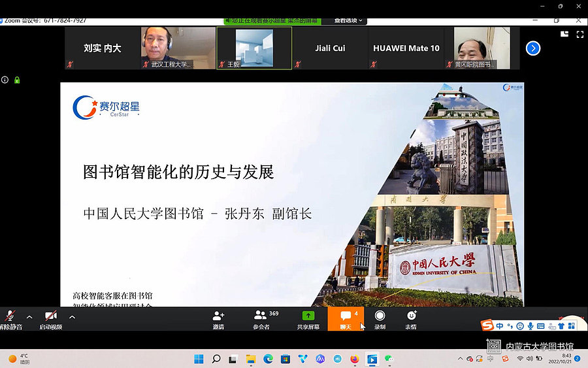The width and height of the screenshot is (588, 368).
Task: Open the weather widget showing 4°C
Action: [19, 359]
